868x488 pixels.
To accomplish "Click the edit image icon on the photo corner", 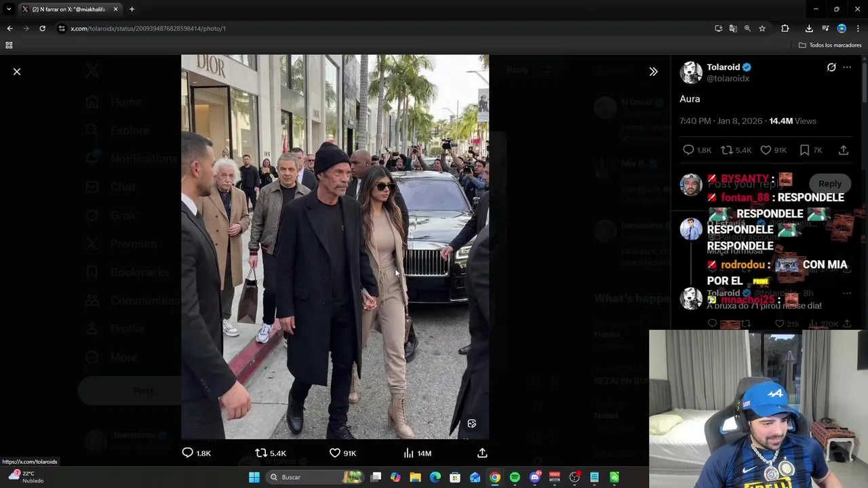I will (472, 424).
